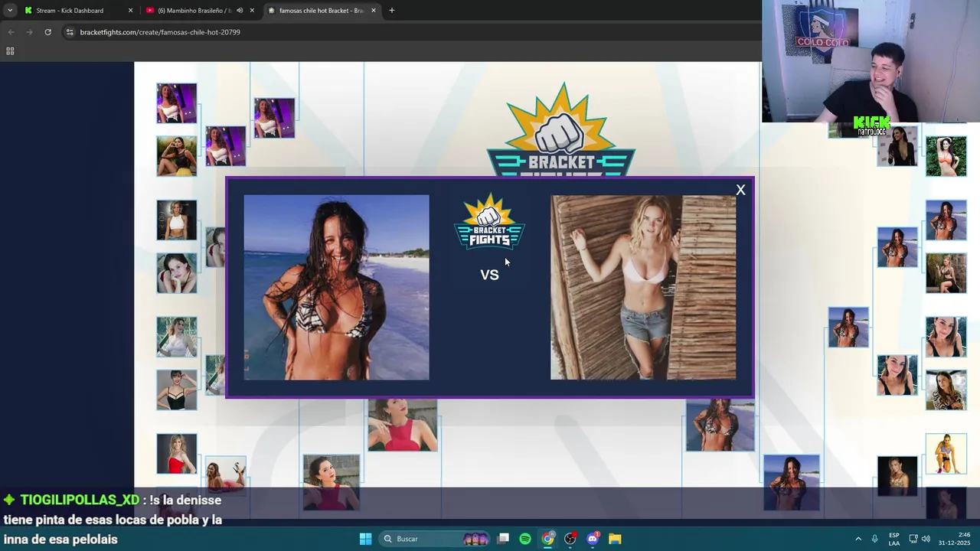Pick the blonde woman in denim shorts

point(643,287)
